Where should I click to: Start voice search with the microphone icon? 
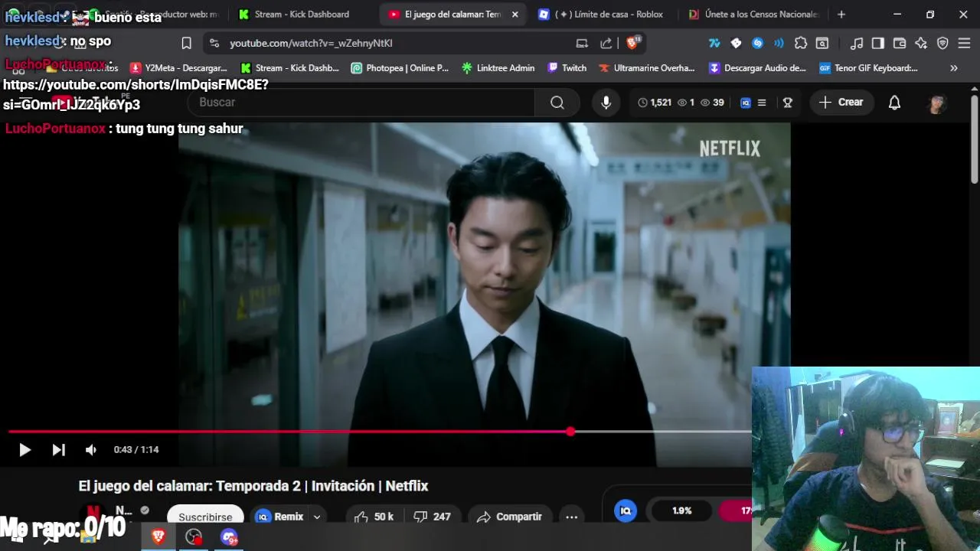coord(606,103)
